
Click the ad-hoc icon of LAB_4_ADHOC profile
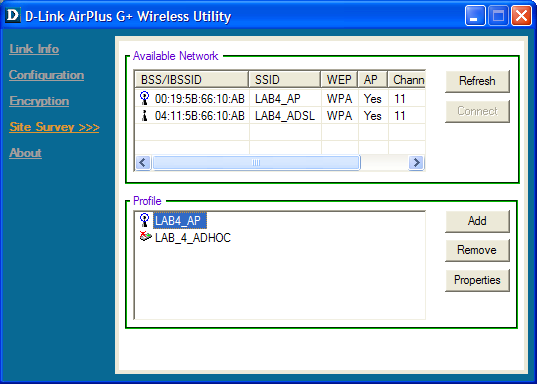(x=145, y=236)
